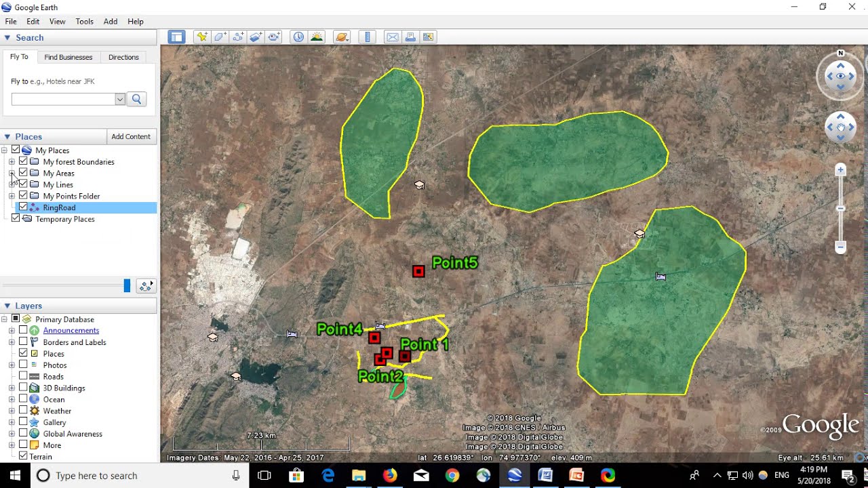Collapse the Primary Database node
868x488 pixels.
click(4, 319)
